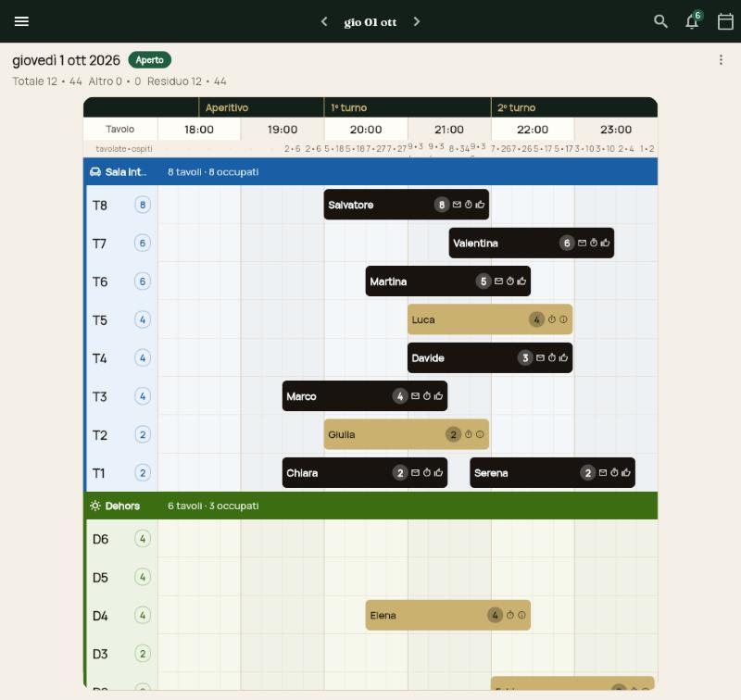Screen dimensions: 741x700
Task: Click the info icon on Luca's reservation
Action: coord(563,319)
